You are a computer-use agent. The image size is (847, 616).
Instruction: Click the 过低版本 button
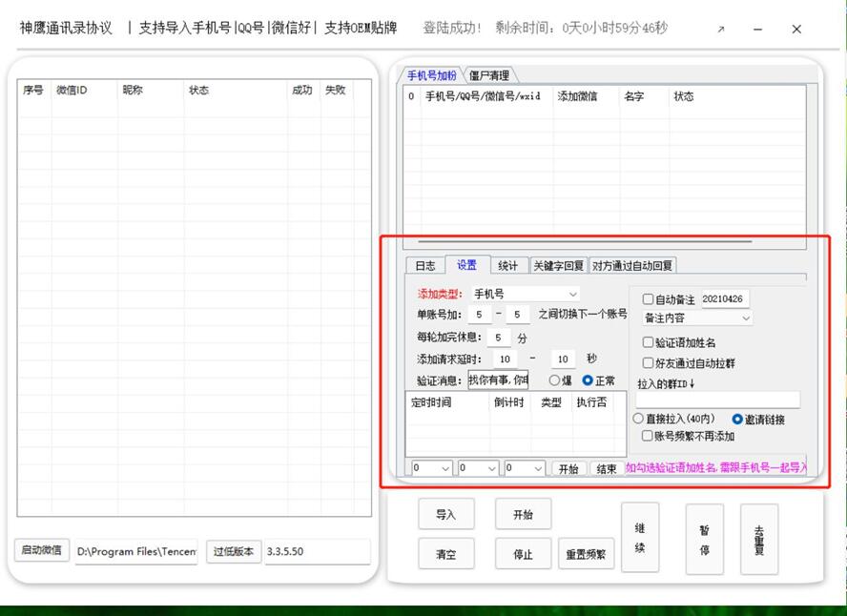pyautogui.click(x=234, y=551)
